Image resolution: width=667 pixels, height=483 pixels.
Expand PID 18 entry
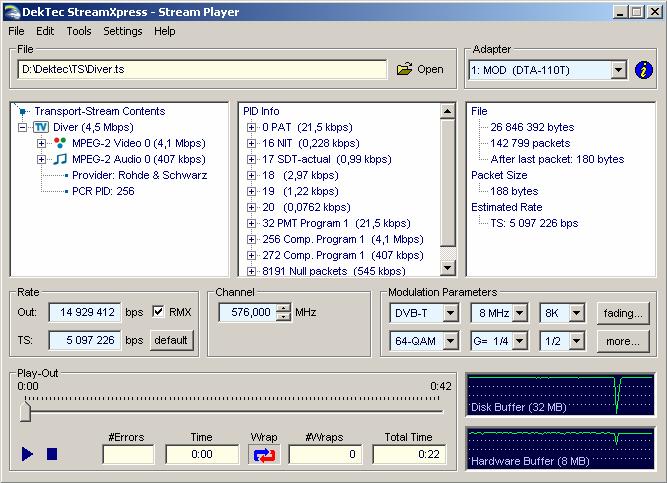(251, 175)
